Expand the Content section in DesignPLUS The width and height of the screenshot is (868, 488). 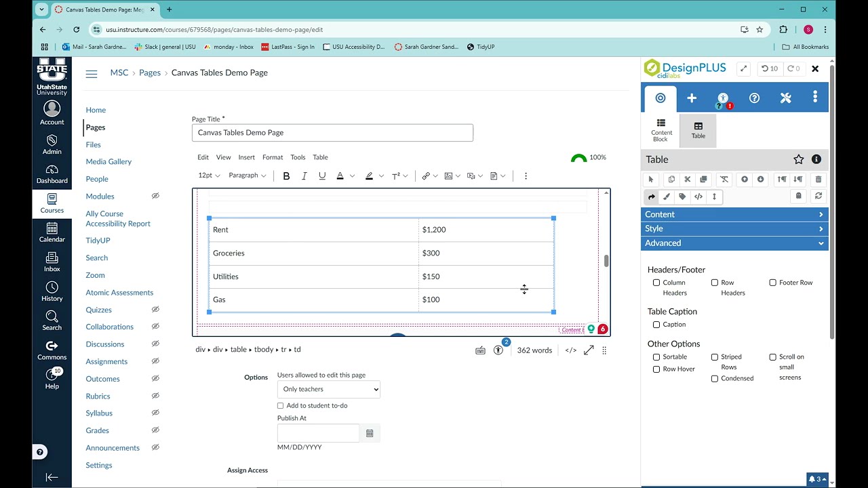pyautogui.click(x=734, y=214)
